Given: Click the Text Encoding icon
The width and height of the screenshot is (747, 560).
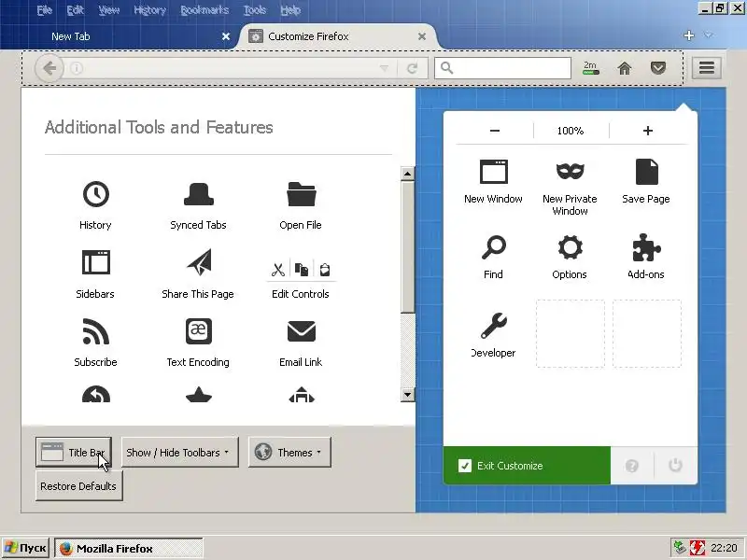Looking at the screenshot, I should coord(198,331).
